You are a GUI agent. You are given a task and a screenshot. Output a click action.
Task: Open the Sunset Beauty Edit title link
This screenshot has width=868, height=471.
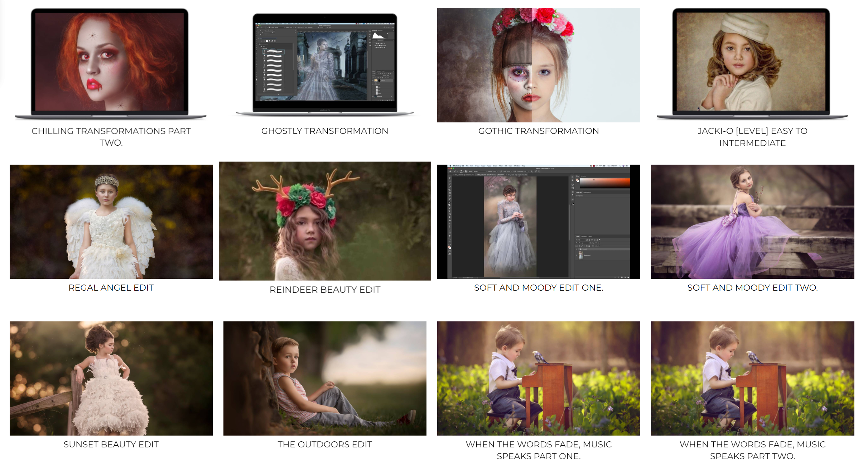(x=111, y=445)
